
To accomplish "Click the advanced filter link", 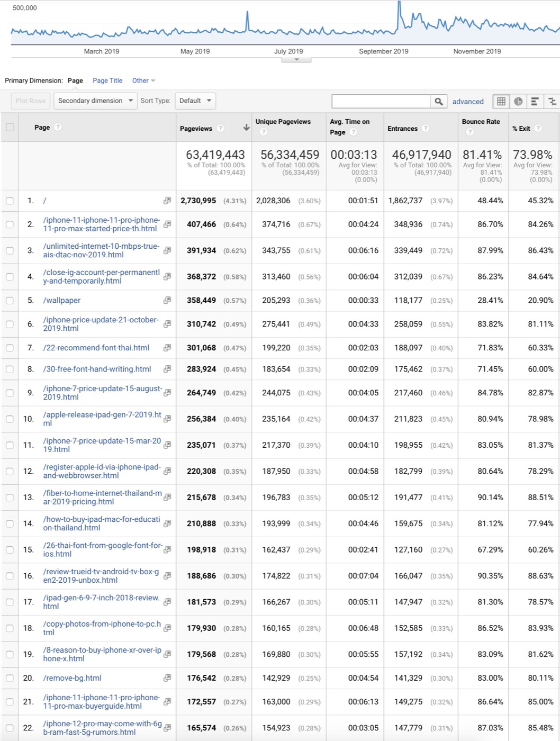I will point(467,102).
